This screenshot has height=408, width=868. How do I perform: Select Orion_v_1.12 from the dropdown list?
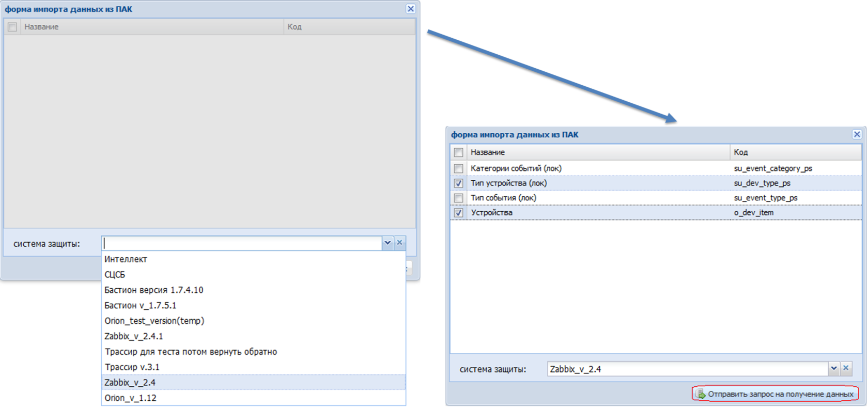(253, 398)
